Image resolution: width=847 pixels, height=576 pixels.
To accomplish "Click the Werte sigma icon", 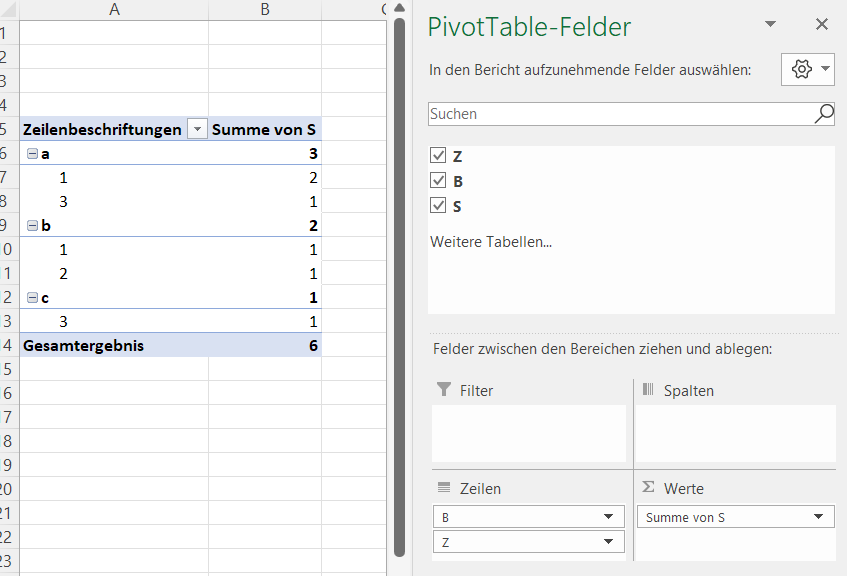I will tap(648, 488).
